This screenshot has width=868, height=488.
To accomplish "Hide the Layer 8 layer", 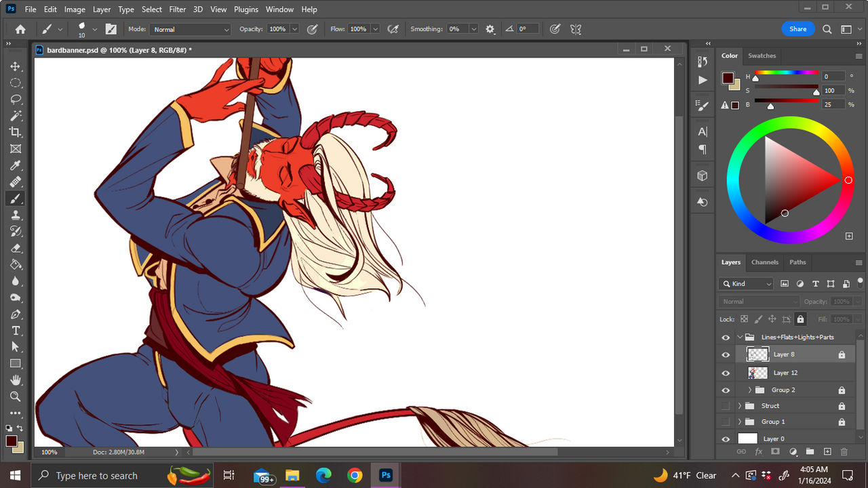I will [726, 354].
